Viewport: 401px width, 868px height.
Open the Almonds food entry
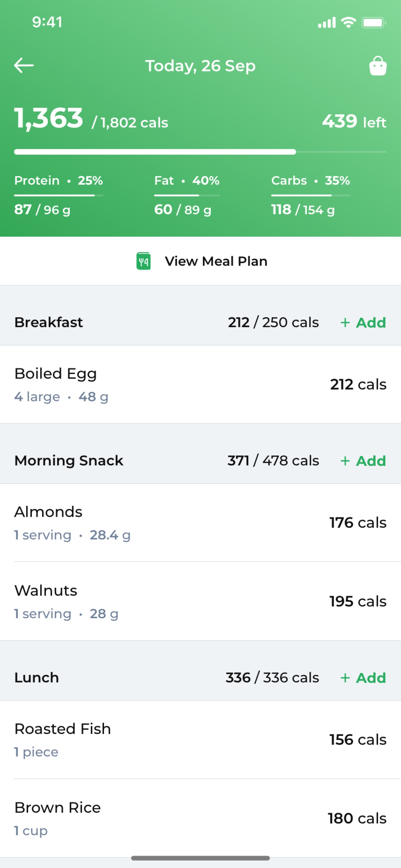coord(201,523)
